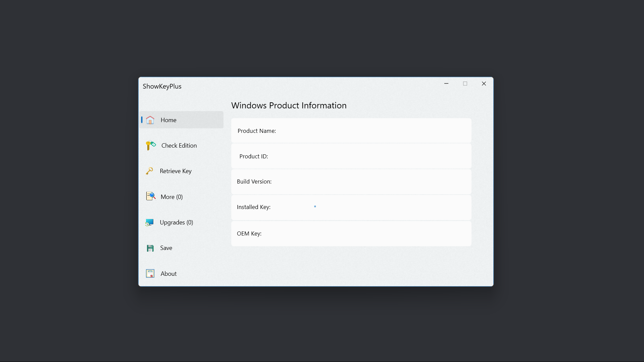
Task: Maximize the ShowKeyPlus window
Action: coord(465,84)
